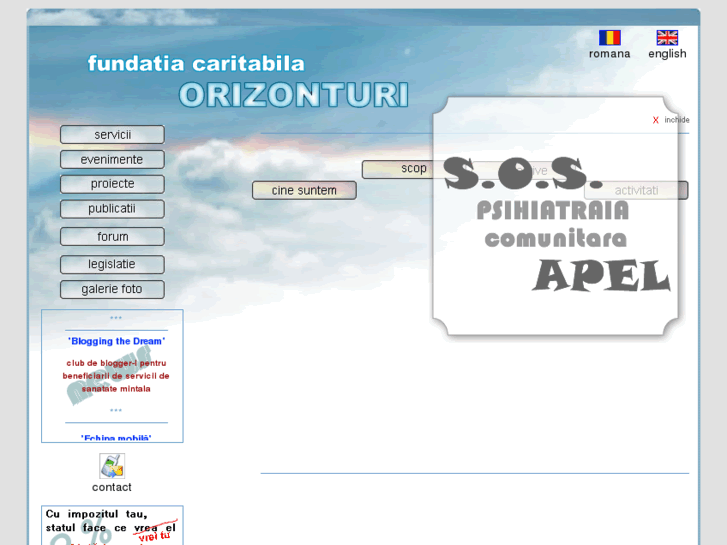Click the romana language label
This screenshot has height=545, width=727.
609,54
